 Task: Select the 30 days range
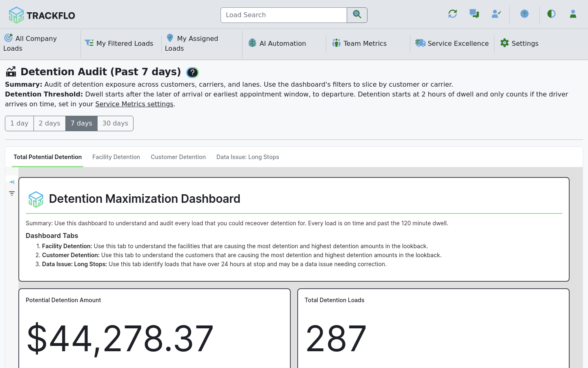(x=115, y=123)
